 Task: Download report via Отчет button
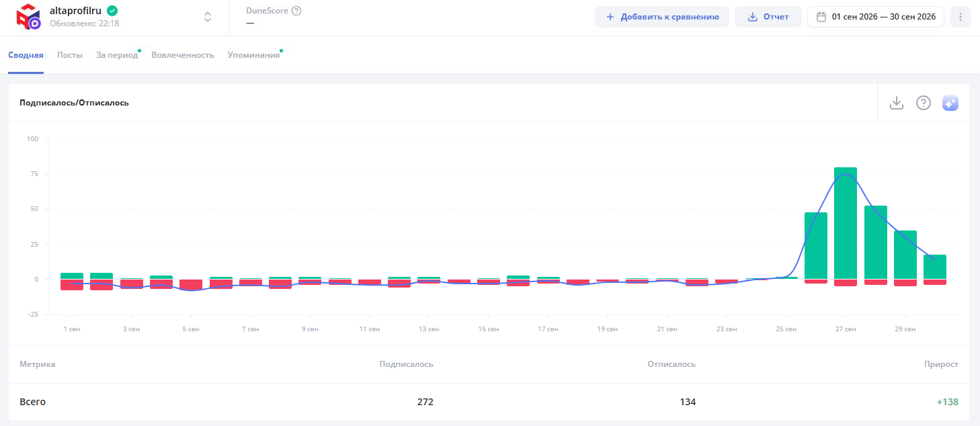pos(768,17)
